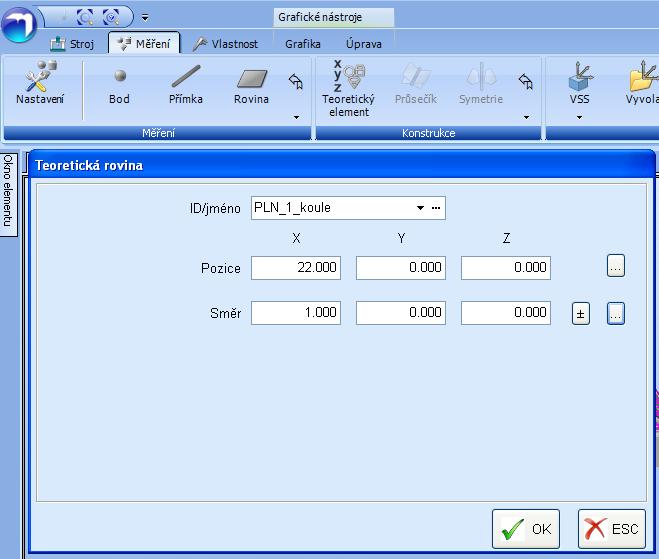659x559 pixels.
Task: Open the Vlastnost ribbon tab
Action: click(225, 44)
